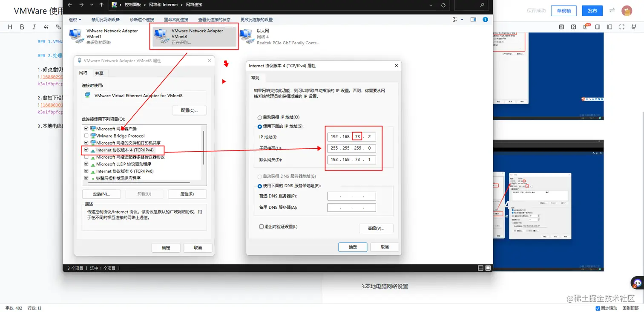Open the 组织 dropdown menu
The width and height of the screenshot is (644, 312).
pyautogui.click(x=75, y=20)
